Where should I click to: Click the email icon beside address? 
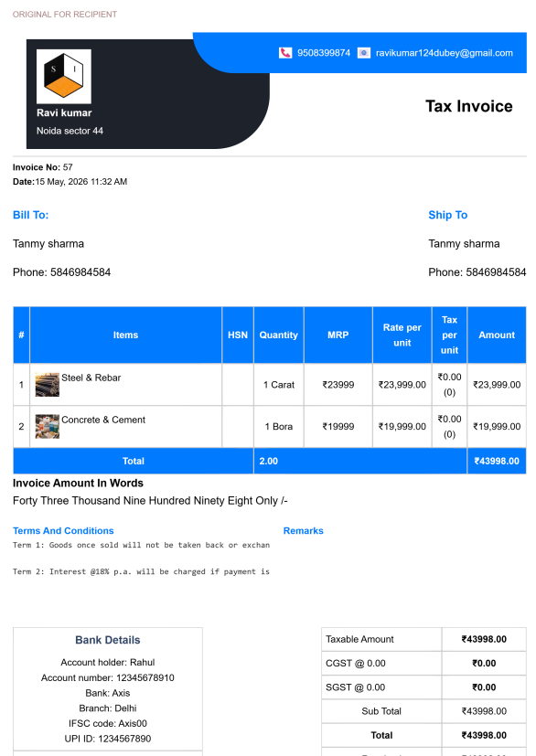pos(364,53)
